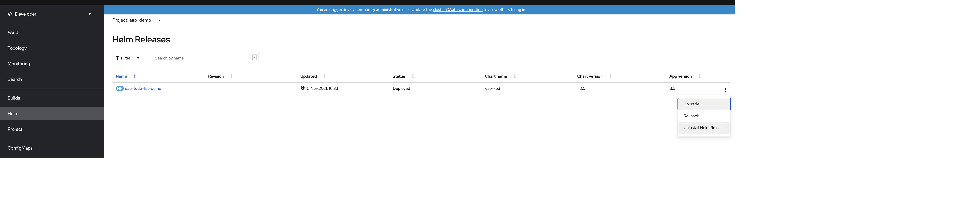Image resolution: width=980 pixels, height=211 pixels.
Task: Click the HR badge next to eap-todo-list-demo
Action: pyautogui.click(x=120, y=88)
